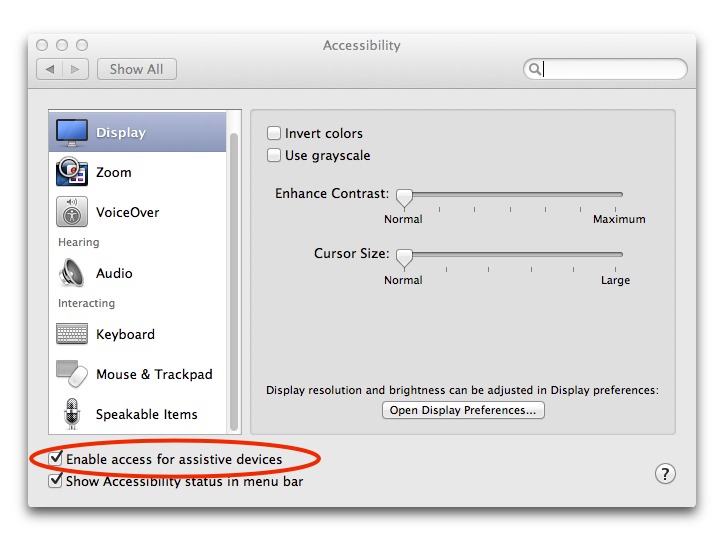Open Display Preferences button
The image size is (724, 542).
coord(463,410)
